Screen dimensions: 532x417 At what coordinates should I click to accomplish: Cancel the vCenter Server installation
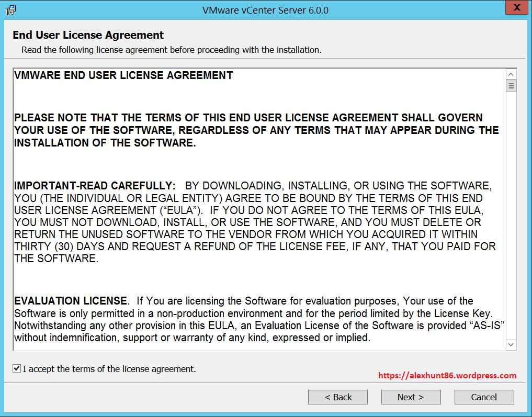(x=484, y=397)
